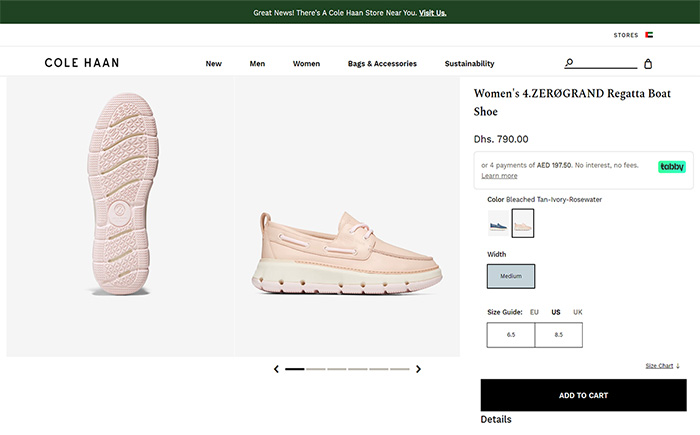Click the shoe sole product image
The width and height of the screenshot is (700, 435).
click(121, 217)
